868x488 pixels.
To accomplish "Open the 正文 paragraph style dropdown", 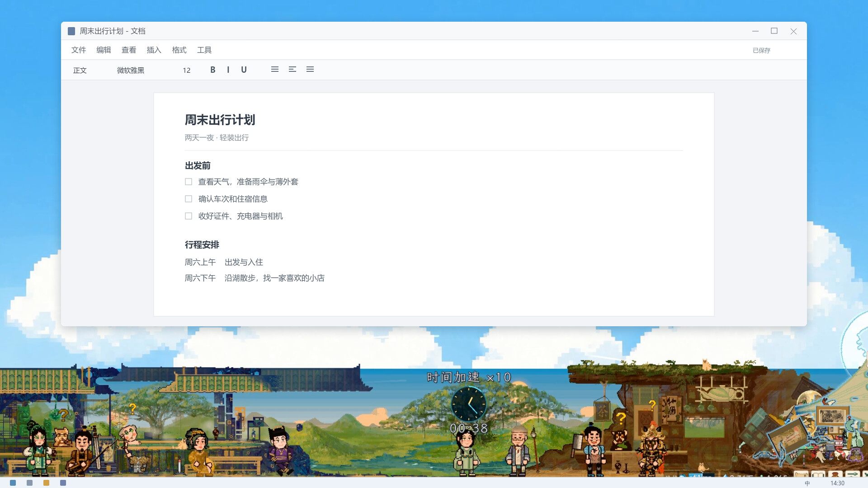I will tap(80, 70).
